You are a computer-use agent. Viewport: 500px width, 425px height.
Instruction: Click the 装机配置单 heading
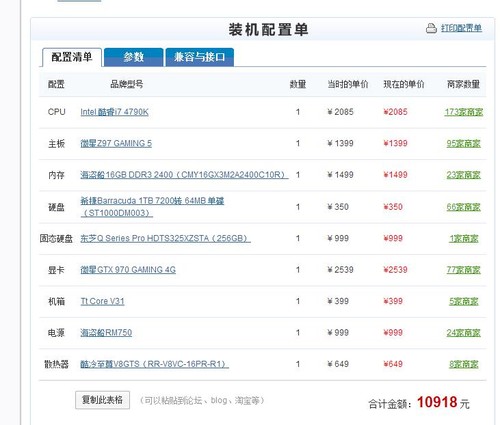tap(268, 30)
